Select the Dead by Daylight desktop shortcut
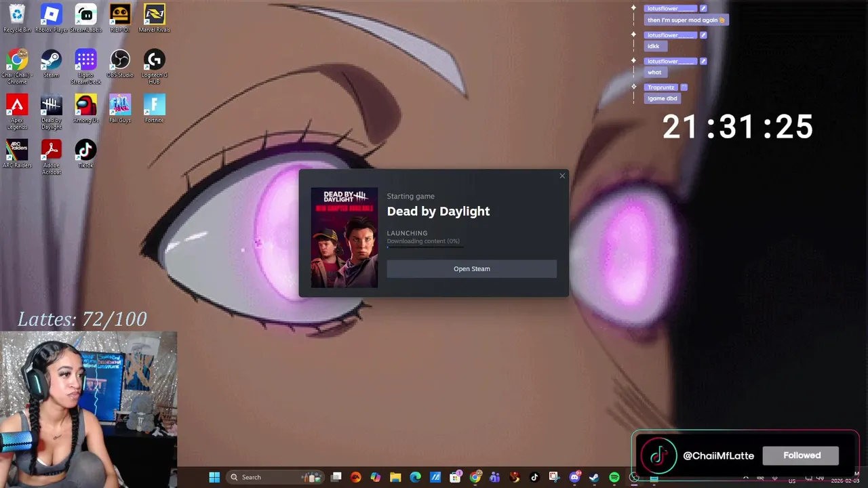Screen dimensions: 868x488 (52, 112)
